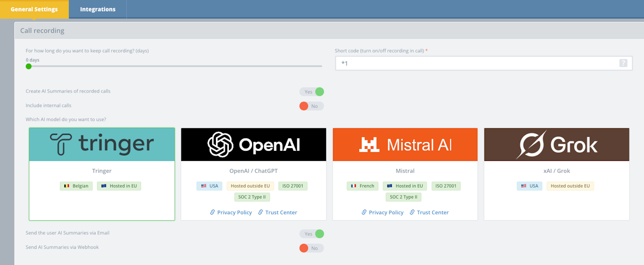Open the Mistral Privacy Policy link
The height and width of the screenshot is (265, 644).
pos(386,213)
